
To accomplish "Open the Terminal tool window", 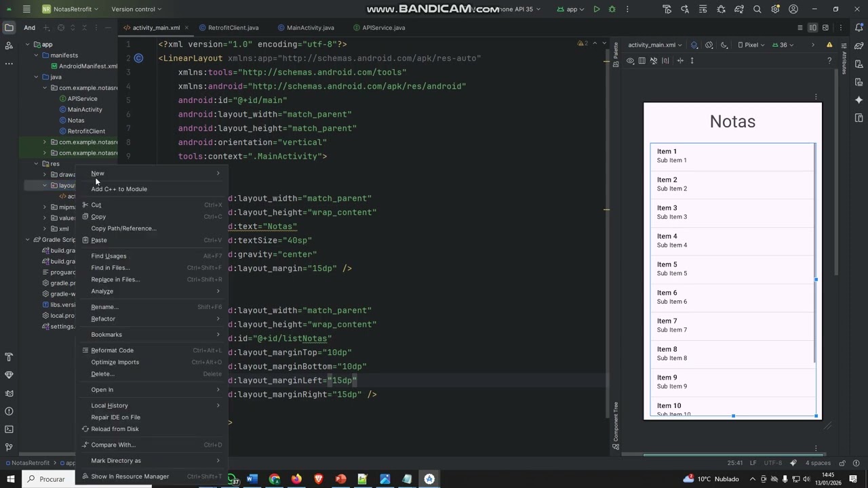I will [9, 429].
